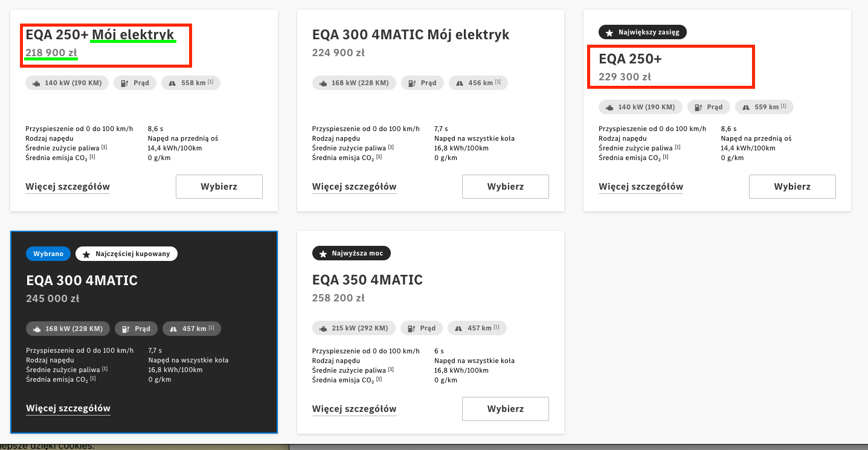The width and height of the screenshot is (868, 450).
Task: Click the 258 200 zł price
Action: (338, 298)
